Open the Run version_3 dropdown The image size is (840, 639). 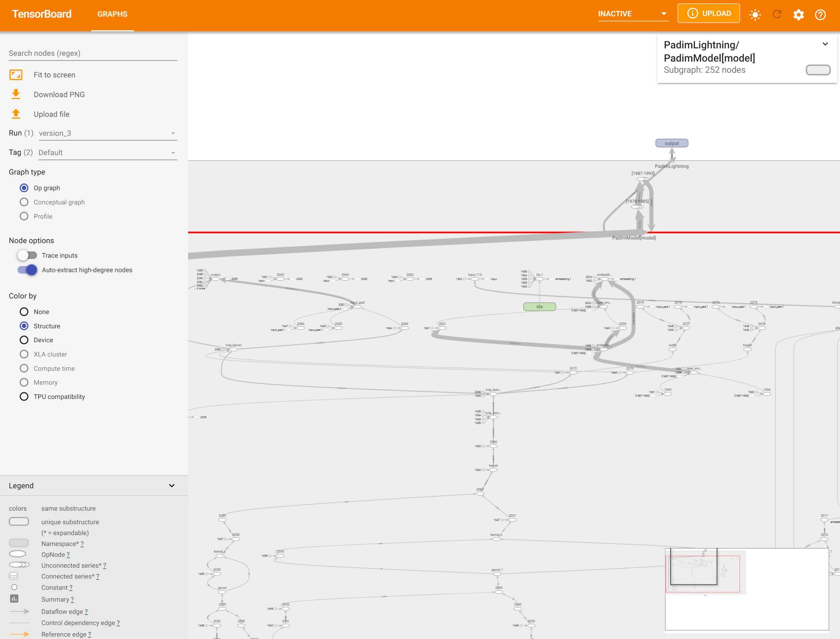[x=108, y=133]
